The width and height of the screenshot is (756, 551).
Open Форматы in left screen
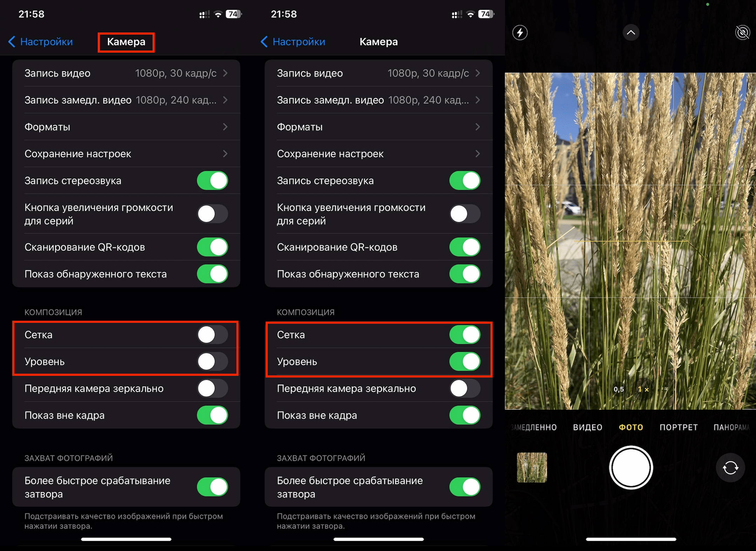click(126, 127)
